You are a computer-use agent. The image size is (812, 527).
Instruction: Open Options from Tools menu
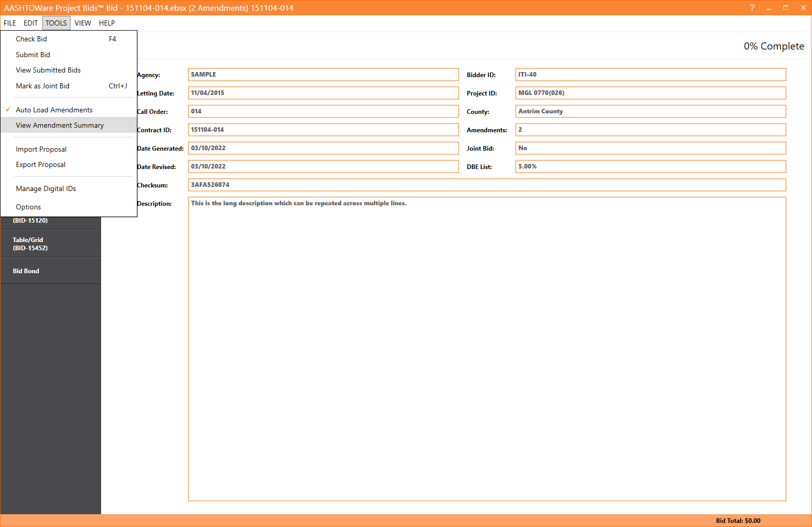[28, 207]
